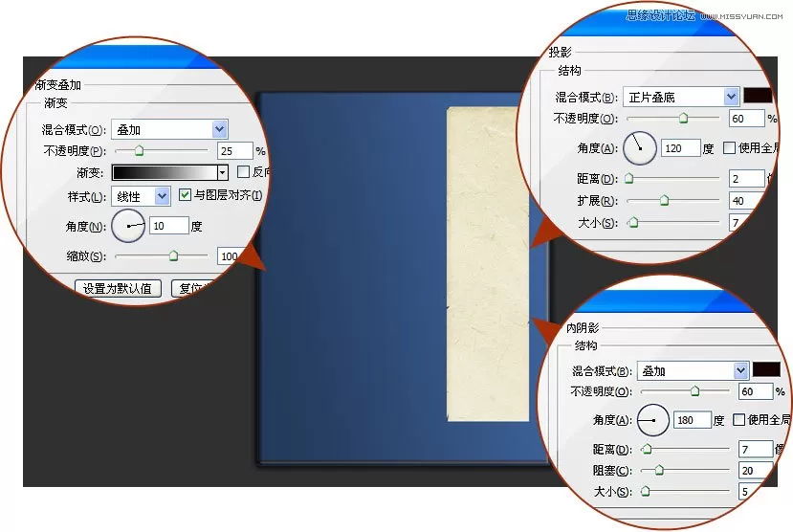Click the angle dial in 内阴影 panel
This screenshot has height=532, width=793.
(653, 420)
